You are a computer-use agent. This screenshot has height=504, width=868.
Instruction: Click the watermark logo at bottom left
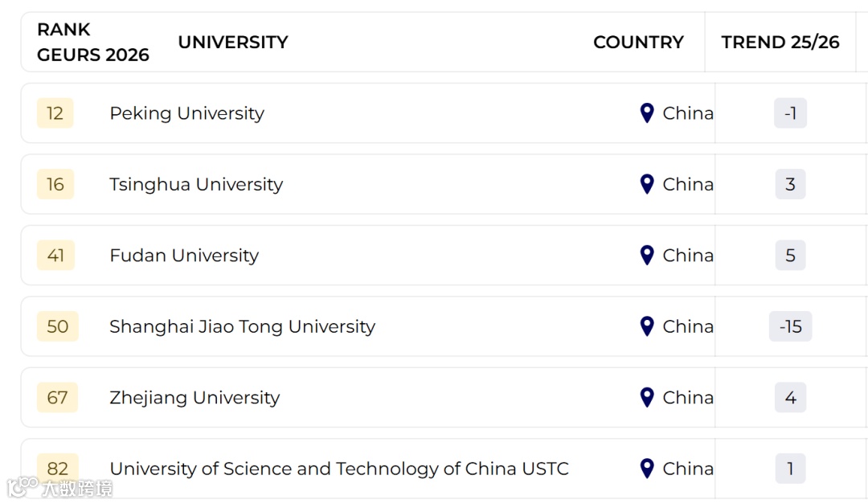coord(59,487)
